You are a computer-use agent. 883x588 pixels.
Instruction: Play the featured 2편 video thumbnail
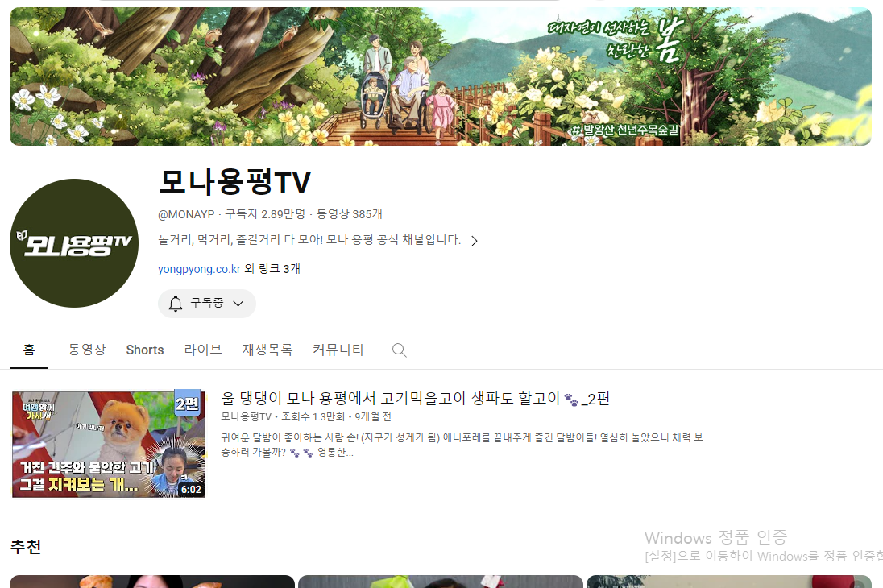coord(108,444)
